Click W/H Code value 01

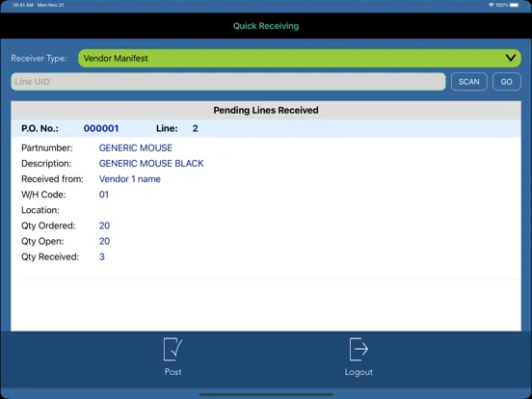tap(104, 195)
